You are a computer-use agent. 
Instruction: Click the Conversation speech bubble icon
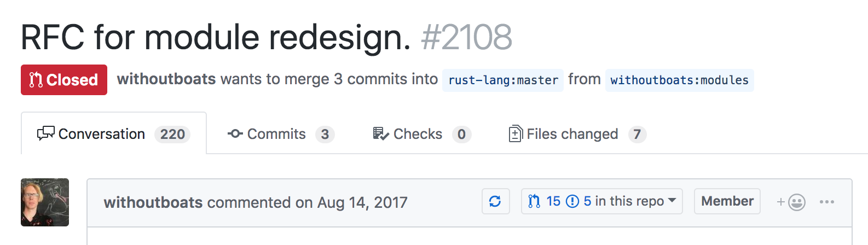tap(45, 134)
